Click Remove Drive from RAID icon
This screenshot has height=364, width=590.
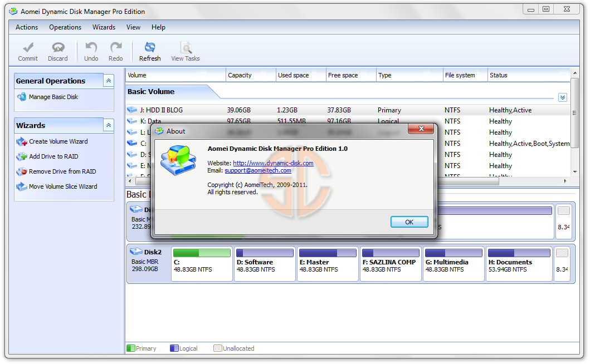click(22, 171)
